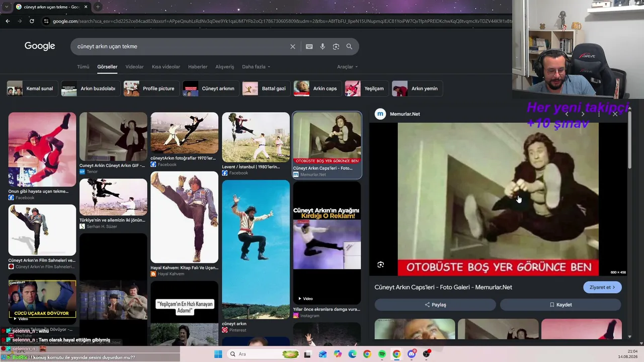This screenshot has width=644, height=362.
Task: Search by image with Google Lens icon
Action: [336, 46]
